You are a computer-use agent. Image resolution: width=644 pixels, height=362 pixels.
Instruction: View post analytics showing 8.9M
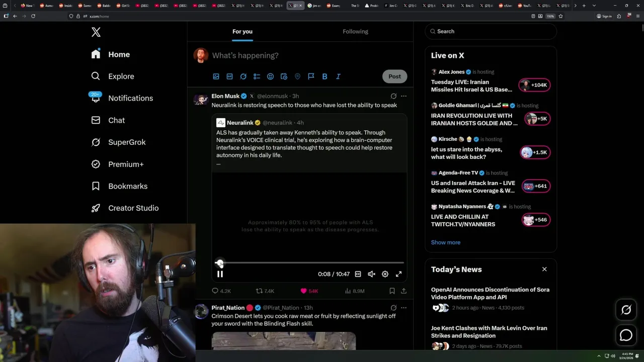click(x=355, y=291)
